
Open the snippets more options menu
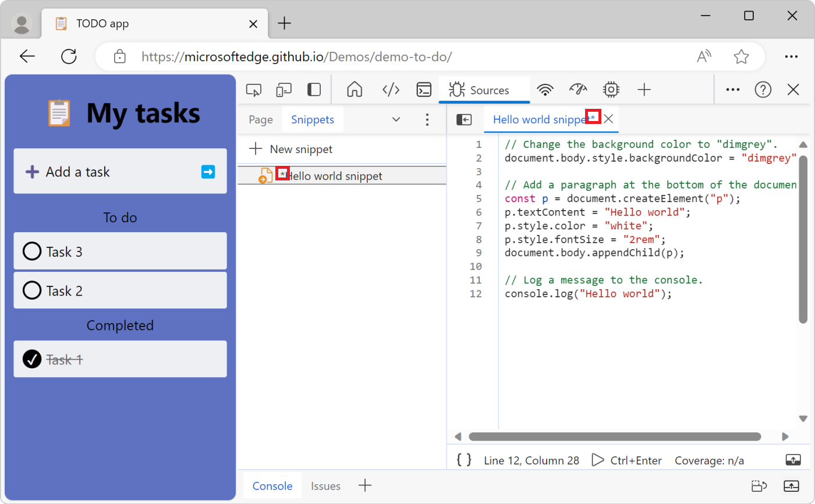[x=427, y=119]
